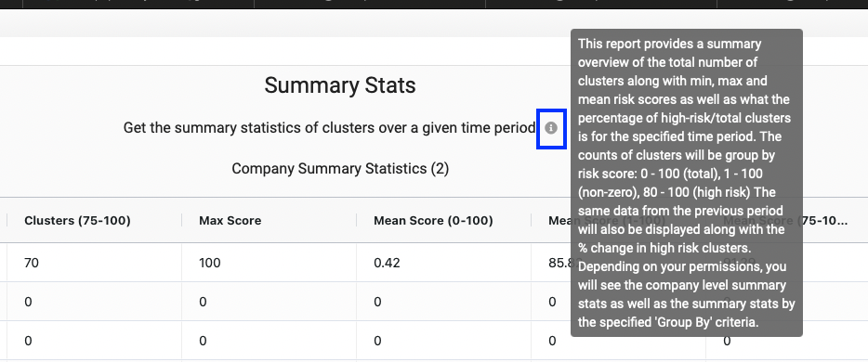Sort by Mean Score (0-100) column header
The image size is (868, 362).
click(433, 221)
